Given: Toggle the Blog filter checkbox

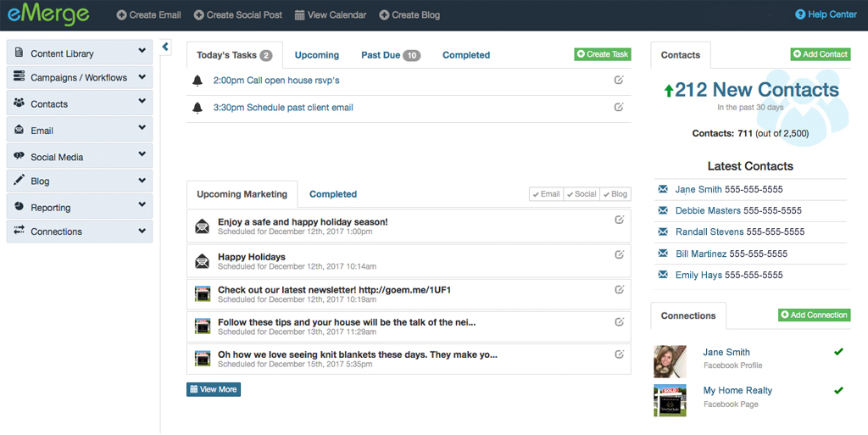Looking at the screenshot, I should [615, 194].
